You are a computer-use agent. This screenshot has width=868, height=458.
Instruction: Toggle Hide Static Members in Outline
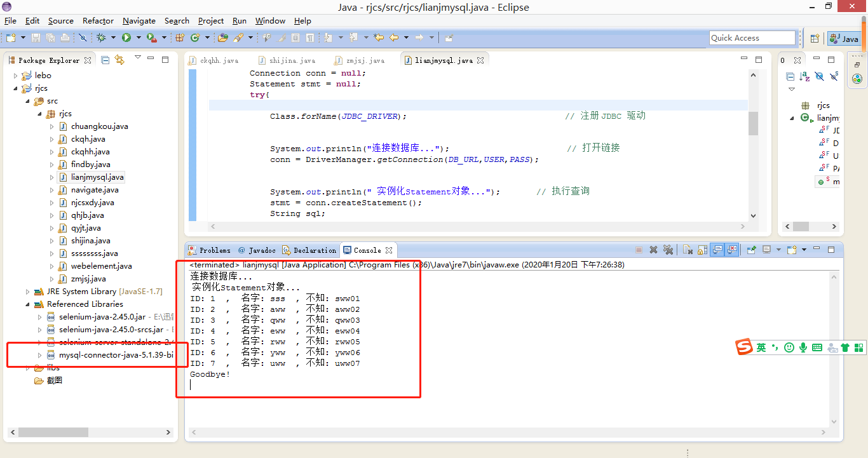(x=834, y=76)
